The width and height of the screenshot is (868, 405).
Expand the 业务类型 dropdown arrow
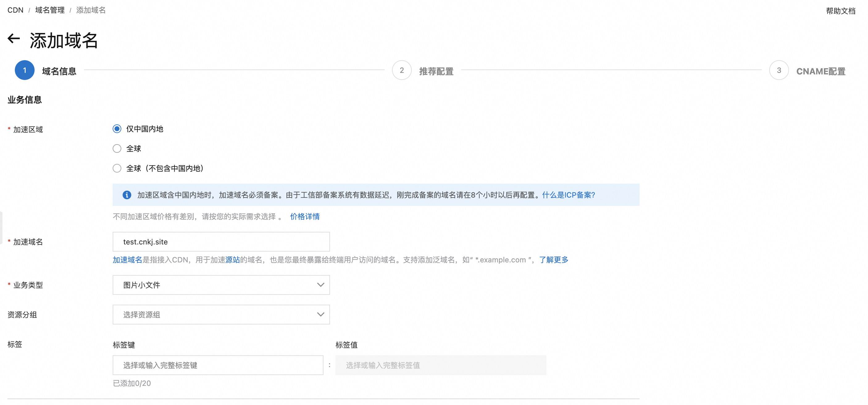(x=320, y=285)
